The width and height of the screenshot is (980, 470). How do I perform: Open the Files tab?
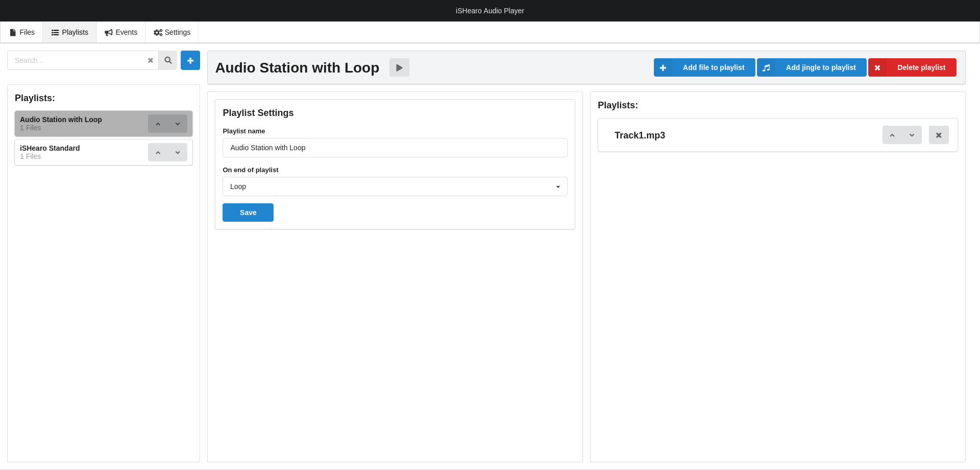click(x=22, y=32)
